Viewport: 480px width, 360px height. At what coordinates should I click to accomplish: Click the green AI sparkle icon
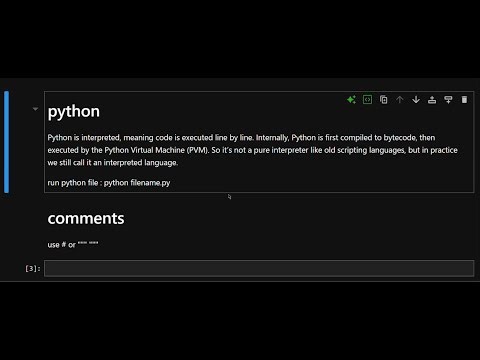351,100
